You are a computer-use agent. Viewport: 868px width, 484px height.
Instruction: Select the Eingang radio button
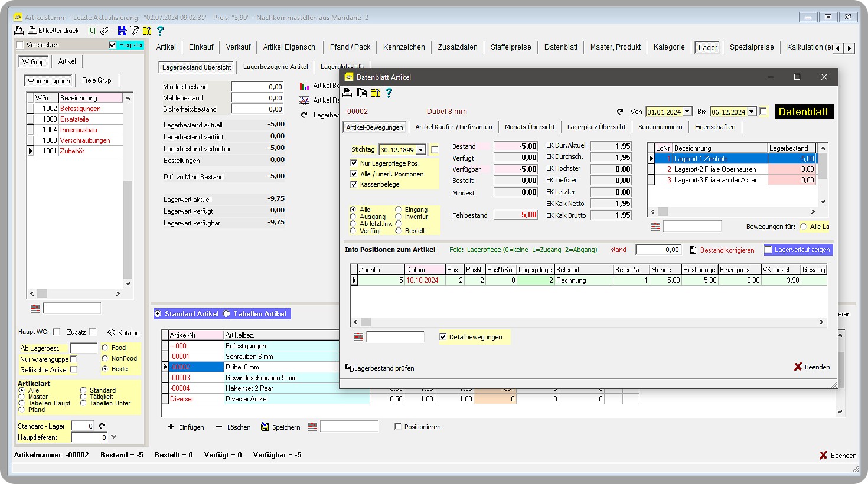pos(399,210)
